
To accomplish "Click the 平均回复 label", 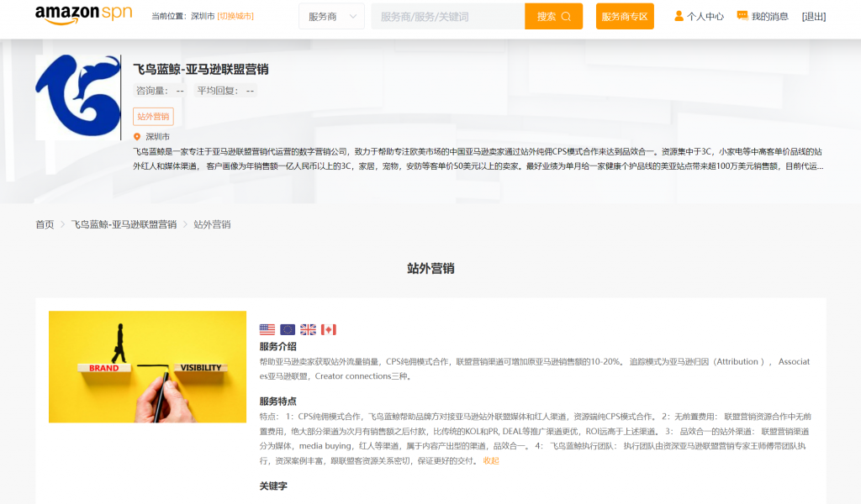I will click(219, 91).
